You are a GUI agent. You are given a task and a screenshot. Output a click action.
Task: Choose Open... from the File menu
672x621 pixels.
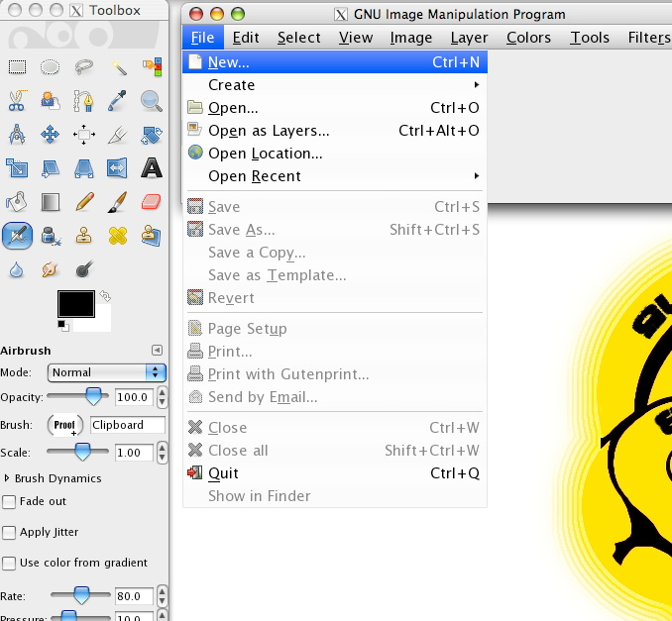(x=335, y=108)
